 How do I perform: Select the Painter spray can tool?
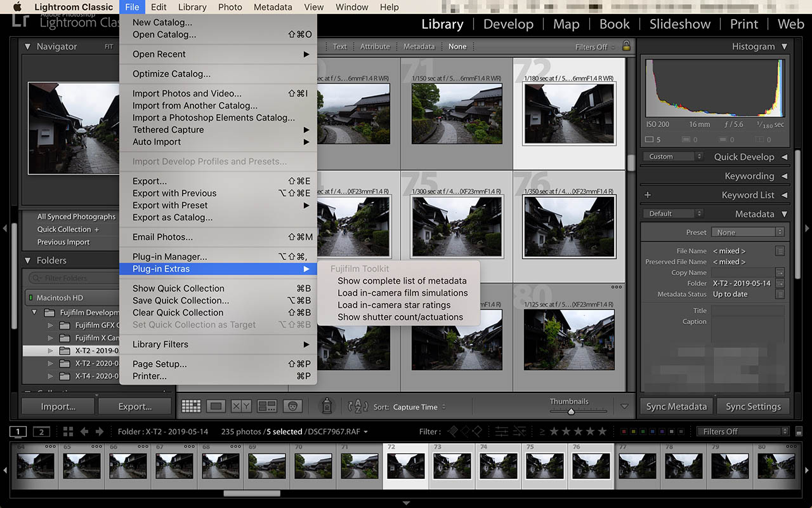point(327,406)
